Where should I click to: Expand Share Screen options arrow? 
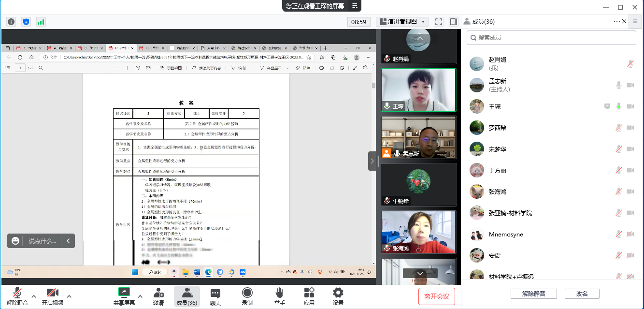pyautogui.click(x=140, y=296)
